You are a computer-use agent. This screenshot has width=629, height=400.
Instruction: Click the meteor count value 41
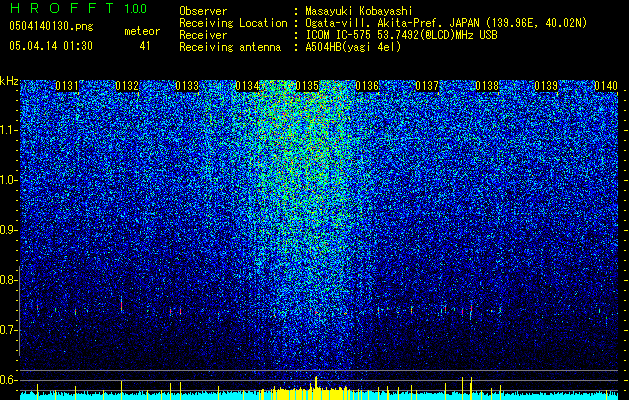click(x=145, y=46)
